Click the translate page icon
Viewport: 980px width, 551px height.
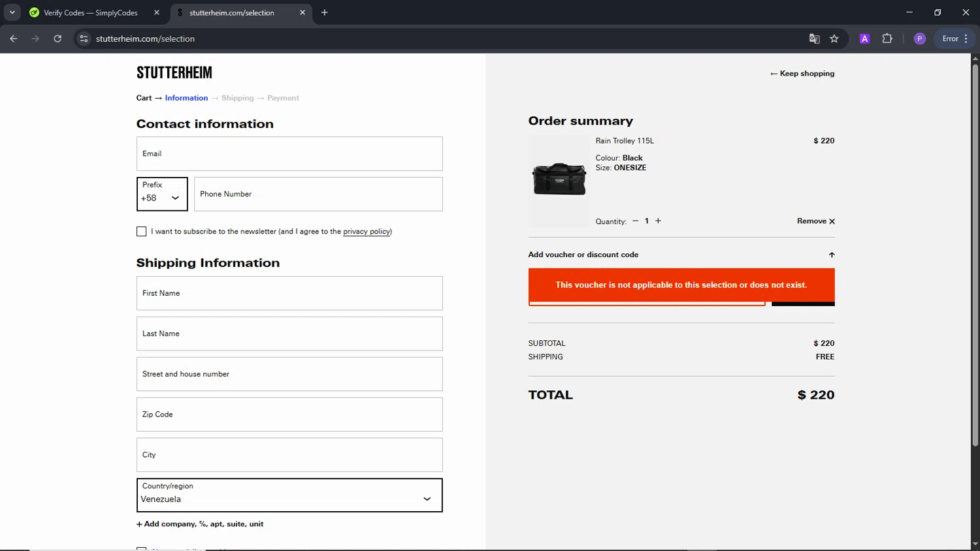pyautogui.click(x=814, y=39)
